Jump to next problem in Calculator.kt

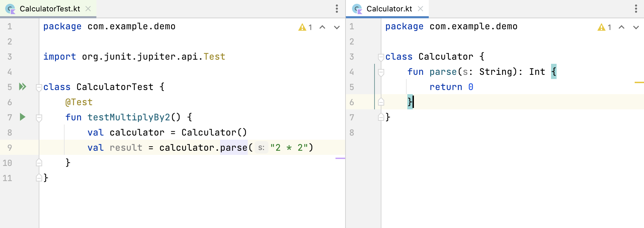pos(636,27)
